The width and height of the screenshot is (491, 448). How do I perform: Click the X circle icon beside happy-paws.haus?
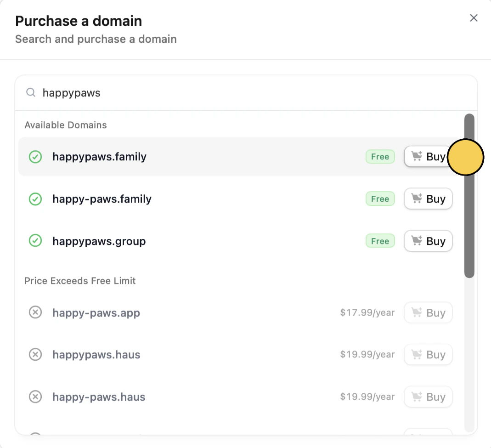point(35,397)
